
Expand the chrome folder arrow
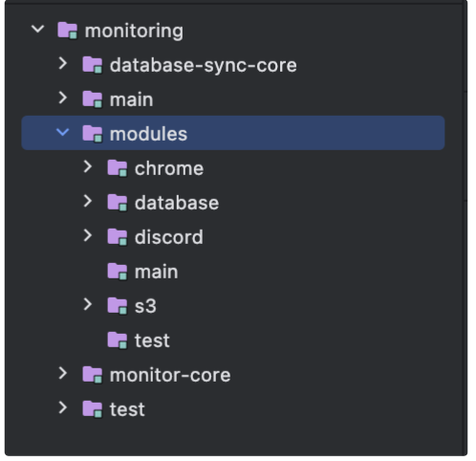88,166
